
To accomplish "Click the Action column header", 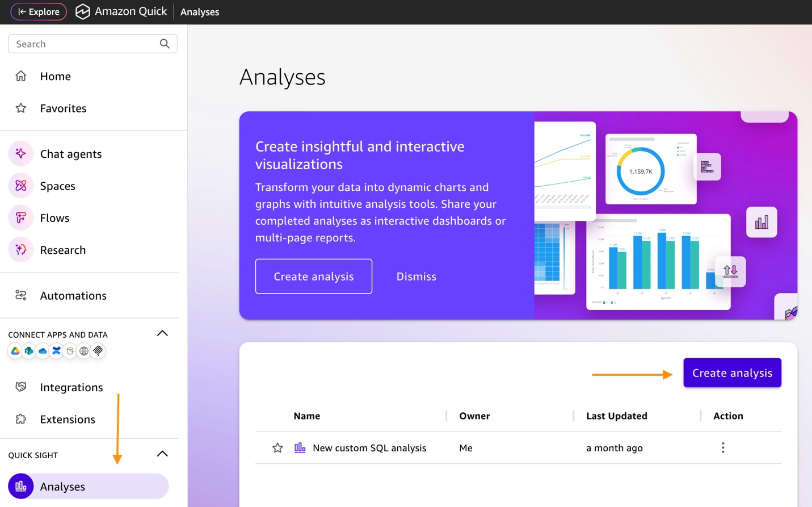I will point(728,416).
